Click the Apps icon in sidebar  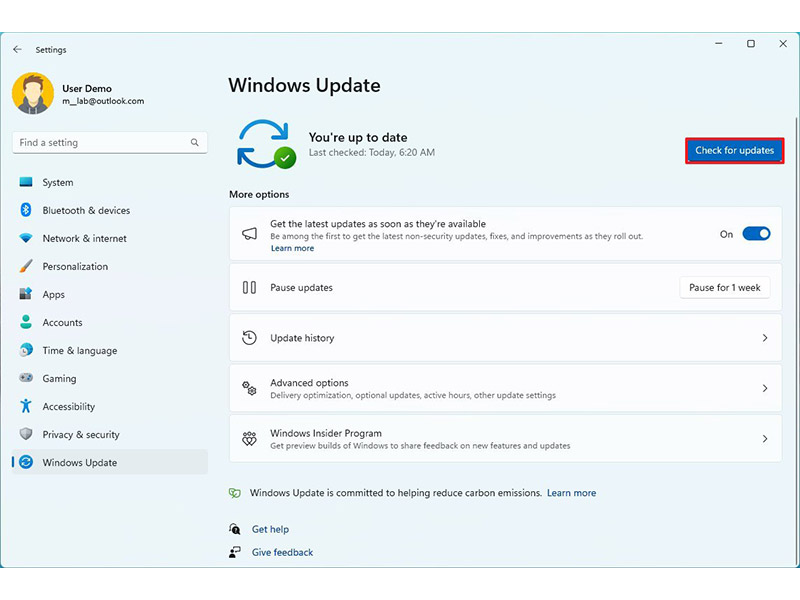tap(26, 294)
